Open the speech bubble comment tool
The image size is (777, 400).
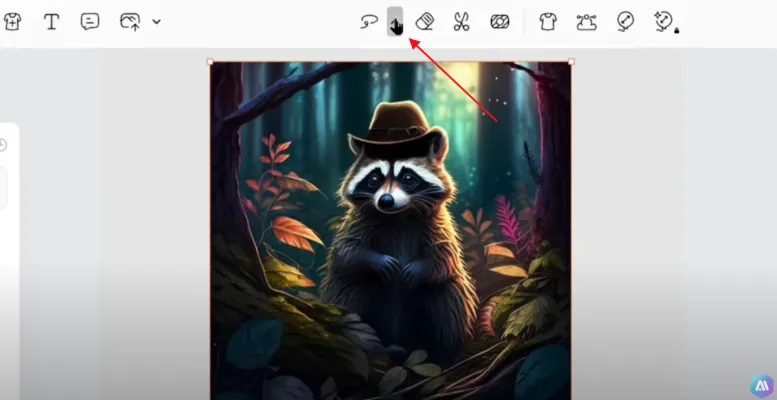click(x=90, y=21)
